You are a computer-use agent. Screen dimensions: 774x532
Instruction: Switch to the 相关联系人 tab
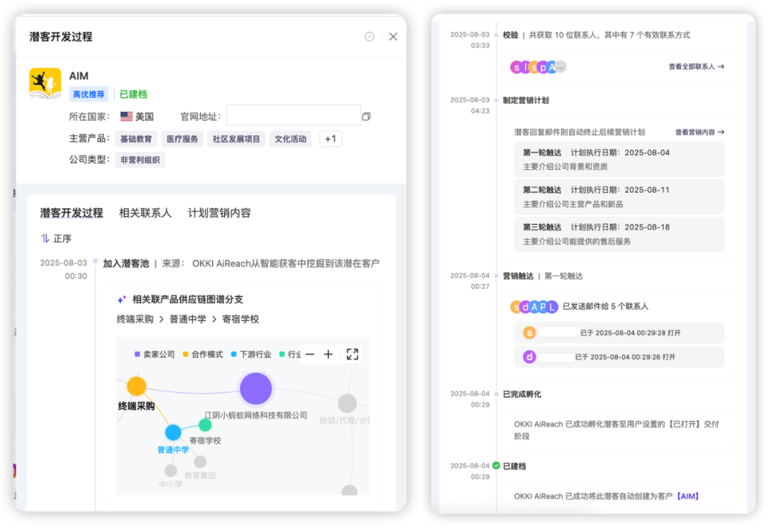[145, 213]
